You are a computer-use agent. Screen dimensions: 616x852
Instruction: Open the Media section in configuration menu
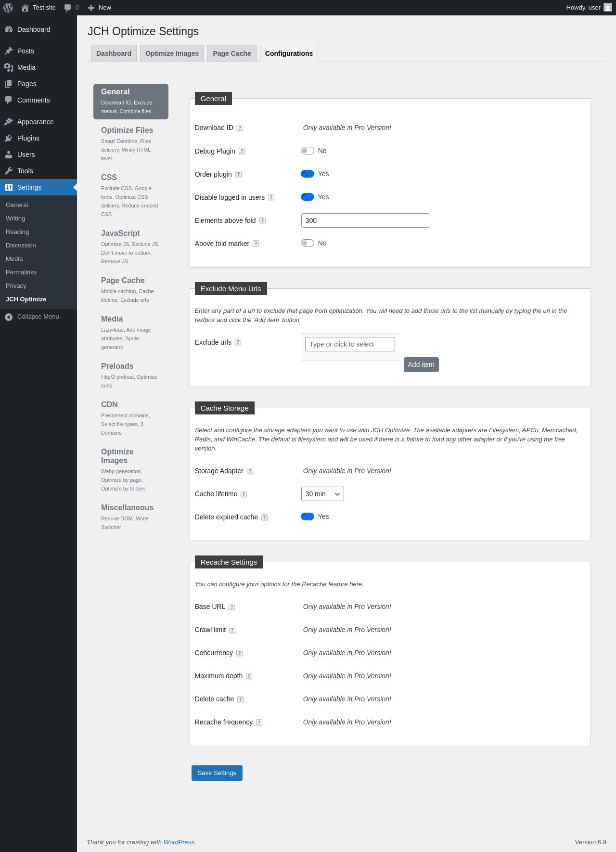pyautogui.click(x=131, y=332)
